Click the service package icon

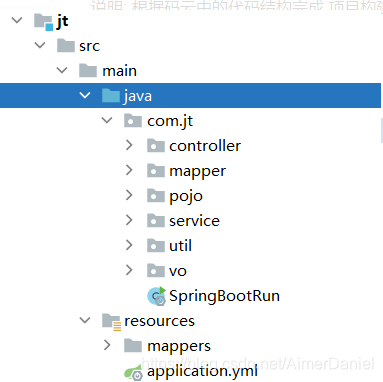156,221
